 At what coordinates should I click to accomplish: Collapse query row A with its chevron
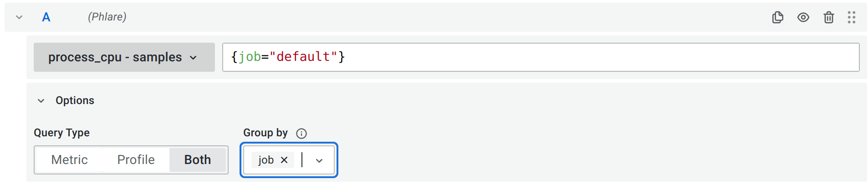[x=19, y=17]
